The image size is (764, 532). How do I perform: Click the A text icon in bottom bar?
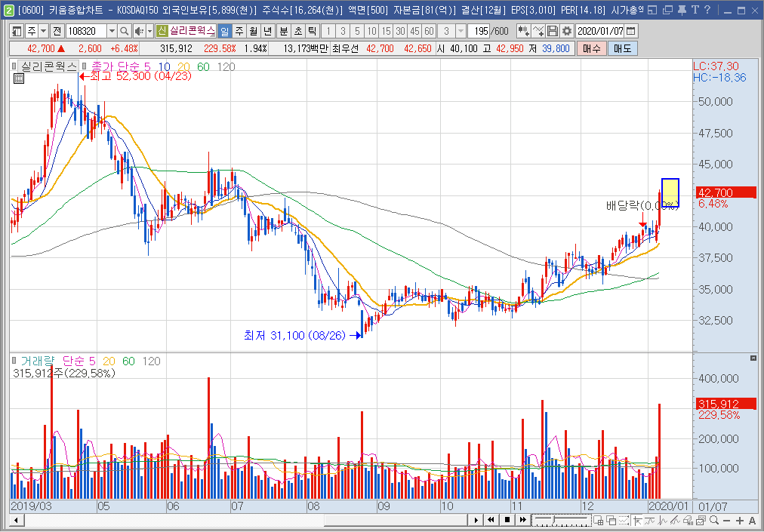[753, 520]
